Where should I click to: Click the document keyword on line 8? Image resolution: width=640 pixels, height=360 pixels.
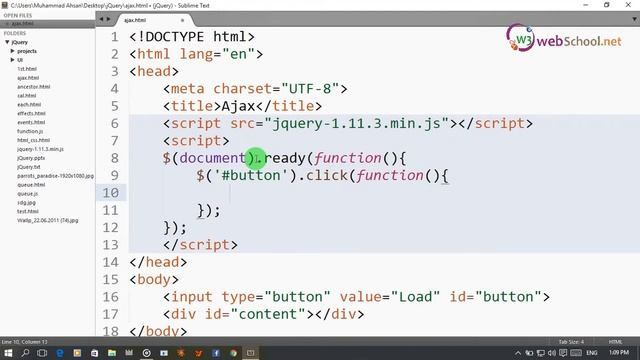212,158
